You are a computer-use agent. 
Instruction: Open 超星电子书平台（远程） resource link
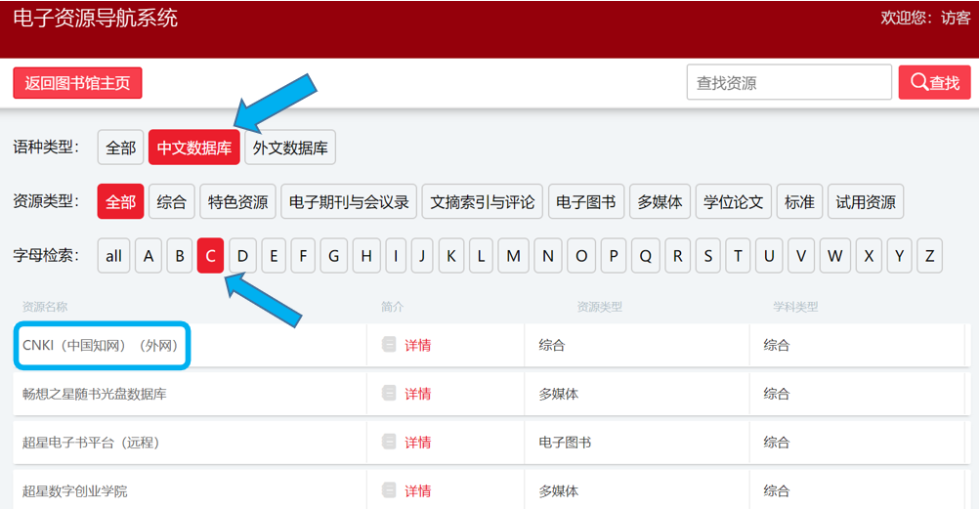pos(91,443)
